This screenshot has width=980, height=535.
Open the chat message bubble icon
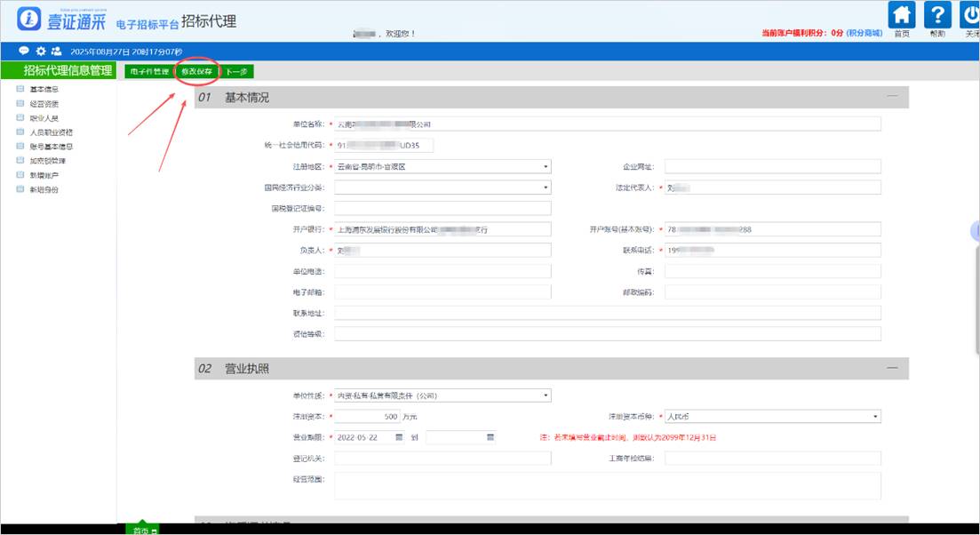(24, 52)
